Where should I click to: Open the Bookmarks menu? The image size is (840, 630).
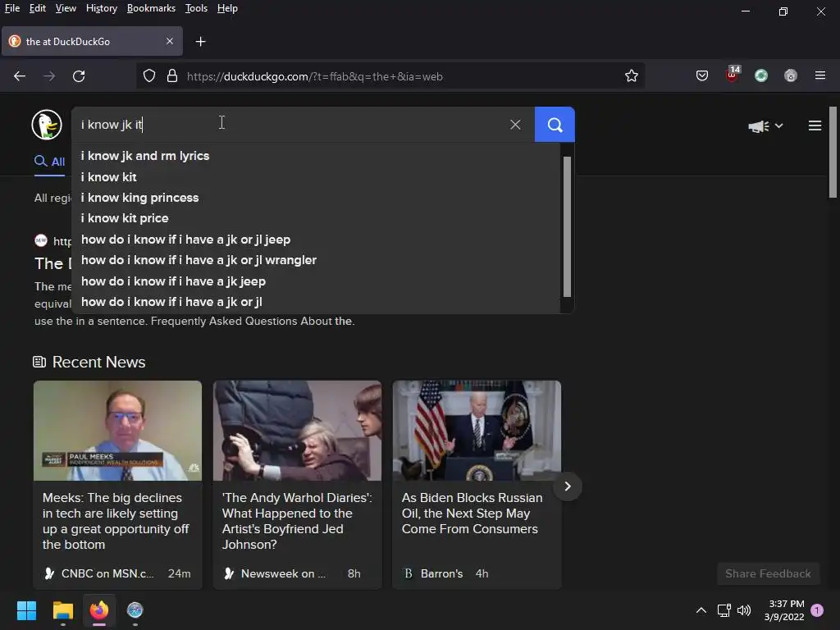[x=151, y=8]
